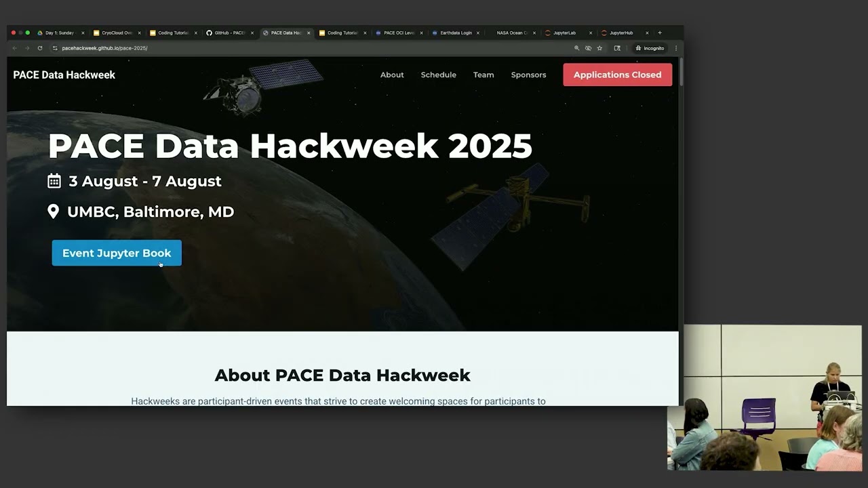The height and width of the screenshot is (488, 868).
Task: Open the side panel icon in toolbar
Action: [617, 48]
